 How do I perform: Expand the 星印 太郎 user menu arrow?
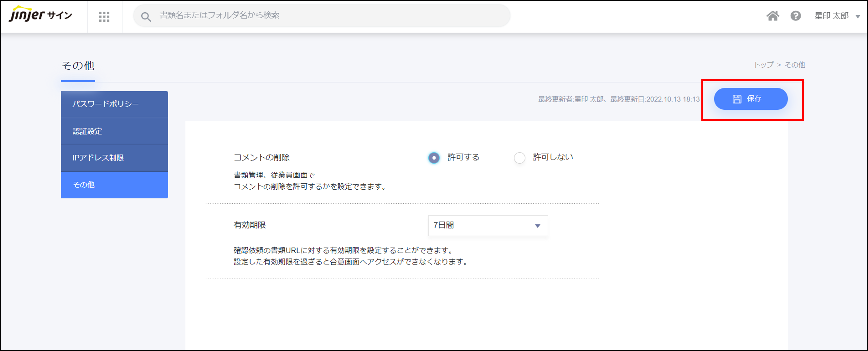(858, 17)
